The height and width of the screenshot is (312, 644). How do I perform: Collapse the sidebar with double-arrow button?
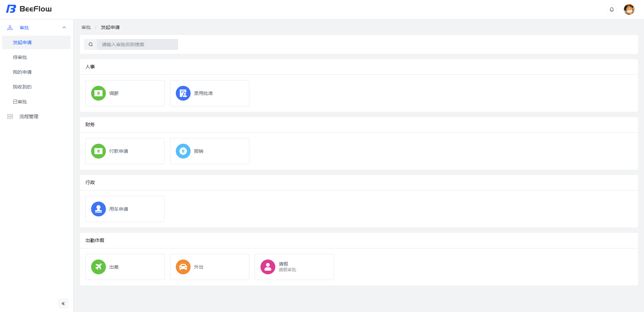pyautogui.click(x=63, y=304)
